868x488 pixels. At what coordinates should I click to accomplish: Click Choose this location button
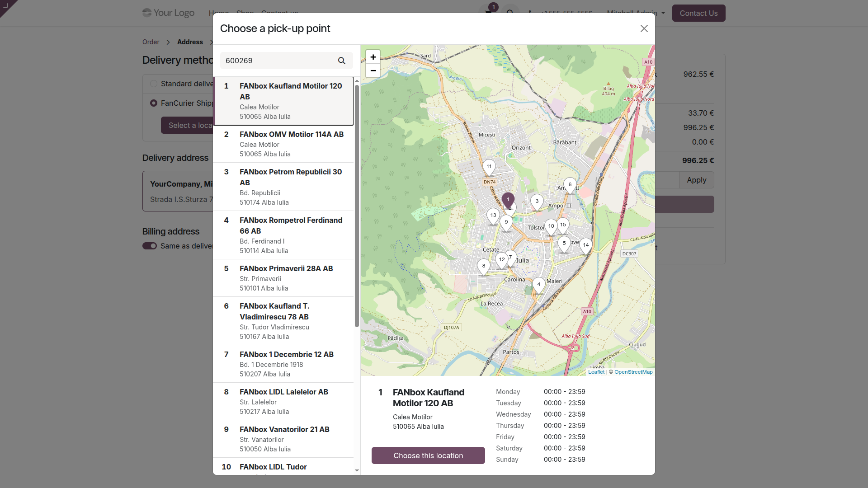(x=428, y=455)
